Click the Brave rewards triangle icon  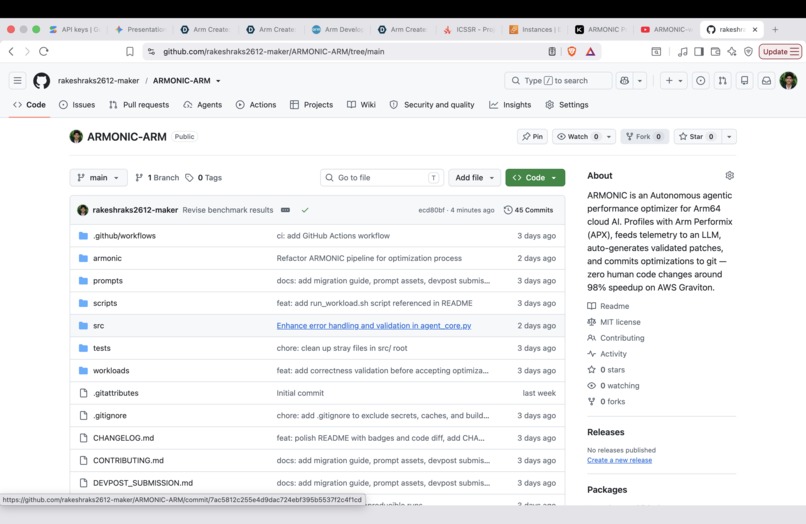[x=591, y=51]
